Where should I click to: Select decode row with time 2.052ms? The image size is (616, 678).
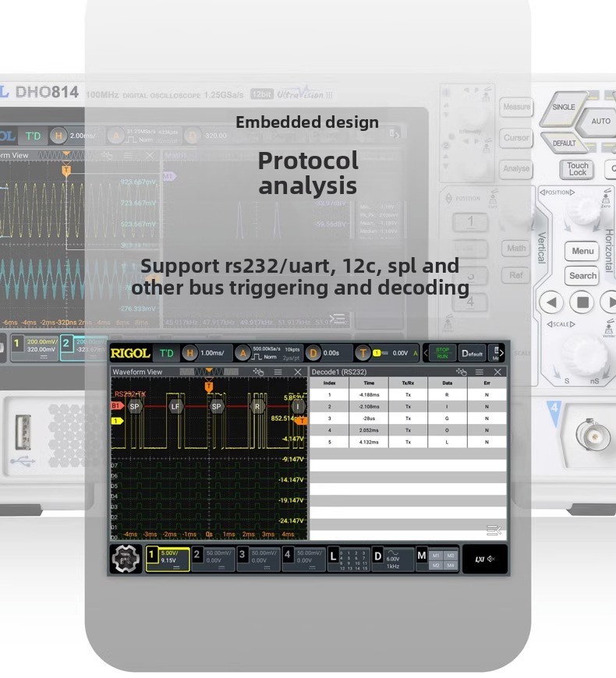coord(408,430)
